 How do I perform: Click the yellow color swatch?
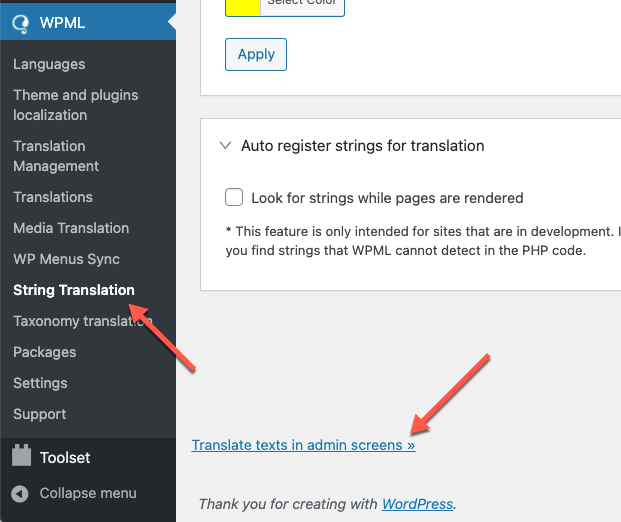(243, 6)
